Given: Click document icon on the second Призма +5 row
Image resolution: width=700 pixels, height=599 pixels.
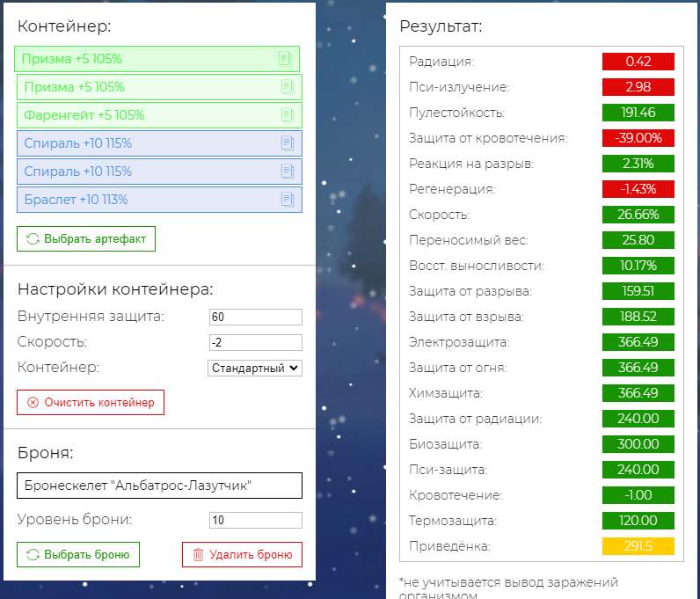Looking at the screenshot, I should pyautogui.click(x=288, y=87).
